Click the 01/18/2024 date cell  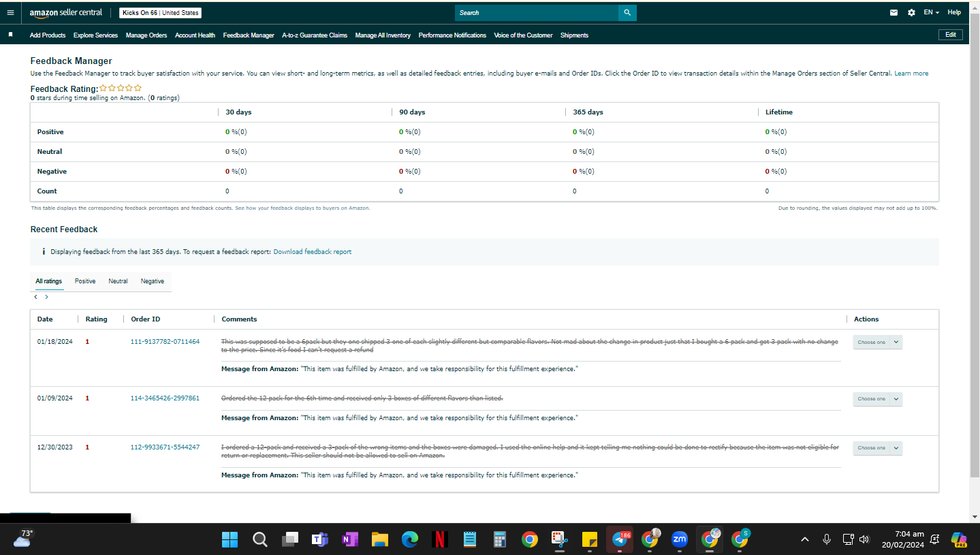54,342
